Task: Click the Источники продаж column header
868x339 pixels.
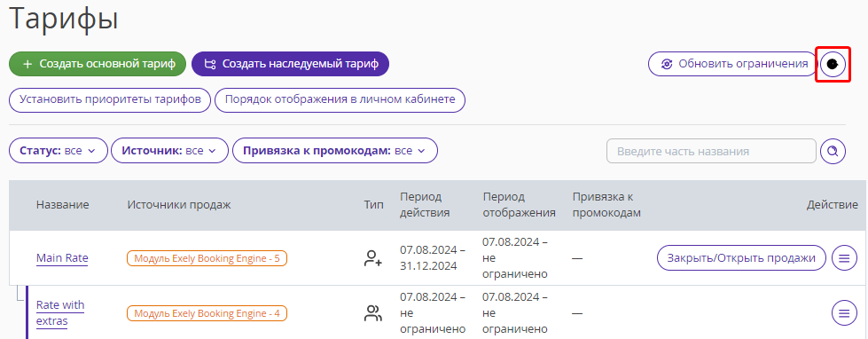Action: pyautogui.click(x=179, y=205)
